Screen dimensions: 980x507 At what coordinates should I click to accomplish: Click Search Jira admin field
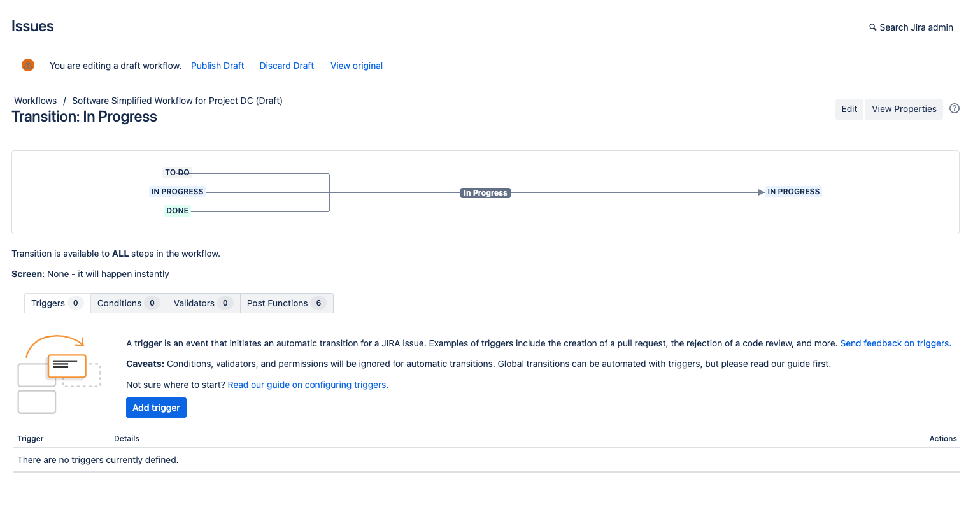point(916,27)
